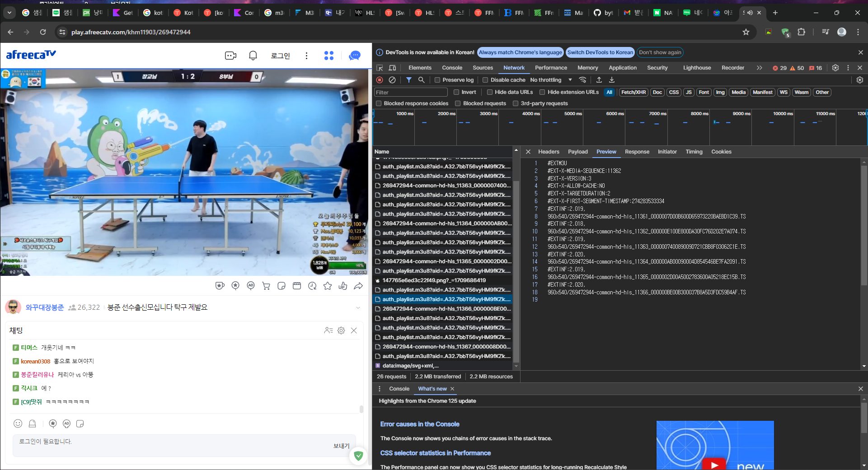The height and width of the screenshot is (470, 868).
Task: Open the Timing tab
Action: [x=694, y=152]
